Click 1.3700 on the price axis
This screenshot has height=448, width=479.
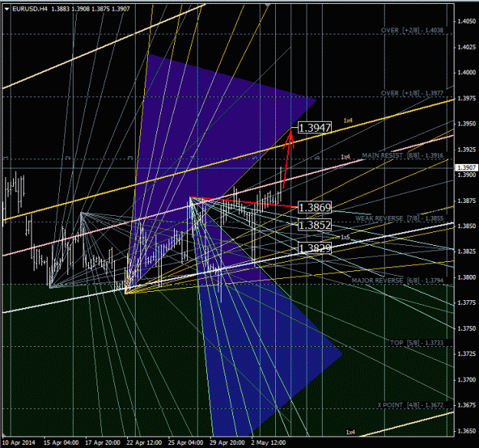467,380
